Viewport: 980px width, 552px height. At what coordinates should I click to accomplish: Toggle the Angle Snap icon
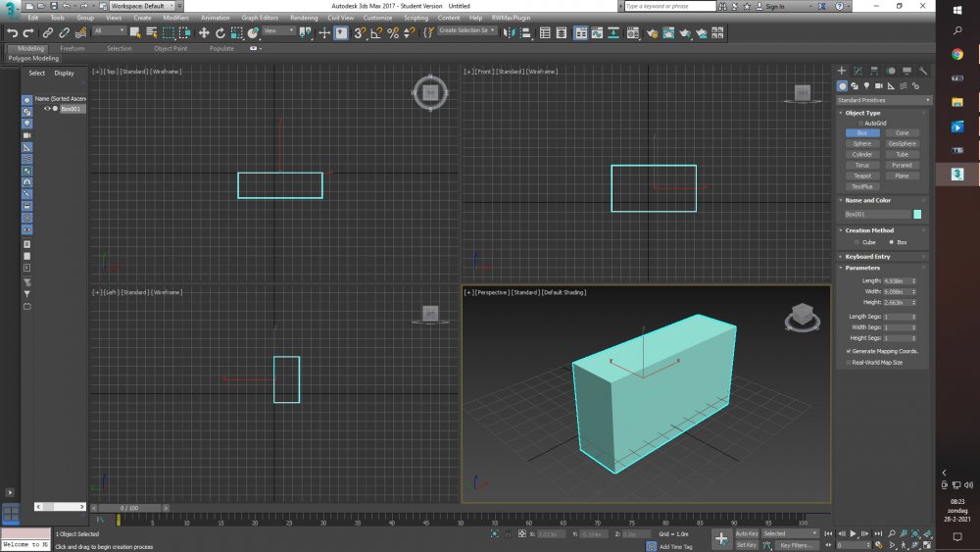pyautogui.click(x=376, y=32)
